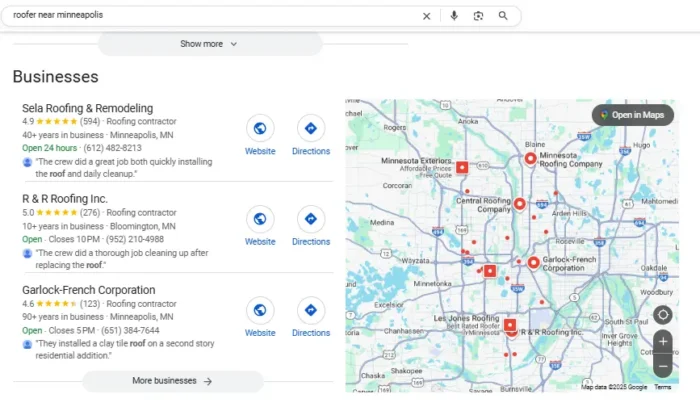Clear the search box text
This screenshot has height=407, width=700.
pyautogui.click(x=426, y=16)
